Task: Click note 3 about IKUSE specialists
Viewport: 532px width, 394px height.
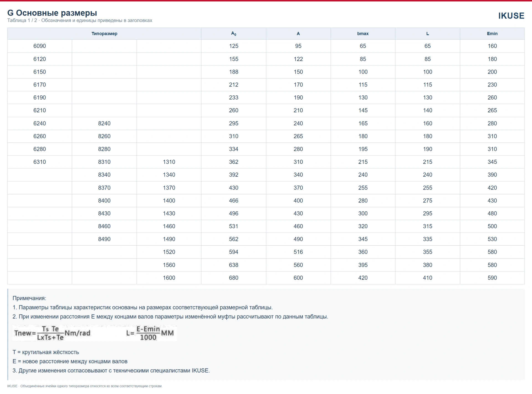Action: 111,371
